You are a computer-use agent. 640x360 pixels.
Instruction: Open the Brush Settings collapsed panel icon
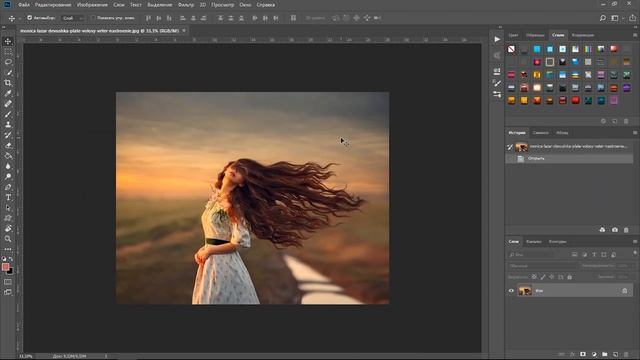pos(497,83)
